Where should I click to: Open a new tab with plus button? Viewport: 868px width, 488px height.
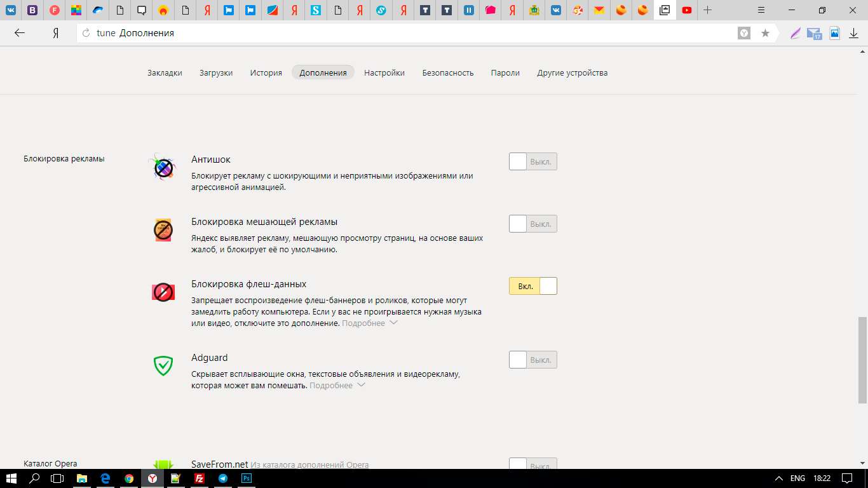pos(707,10)
